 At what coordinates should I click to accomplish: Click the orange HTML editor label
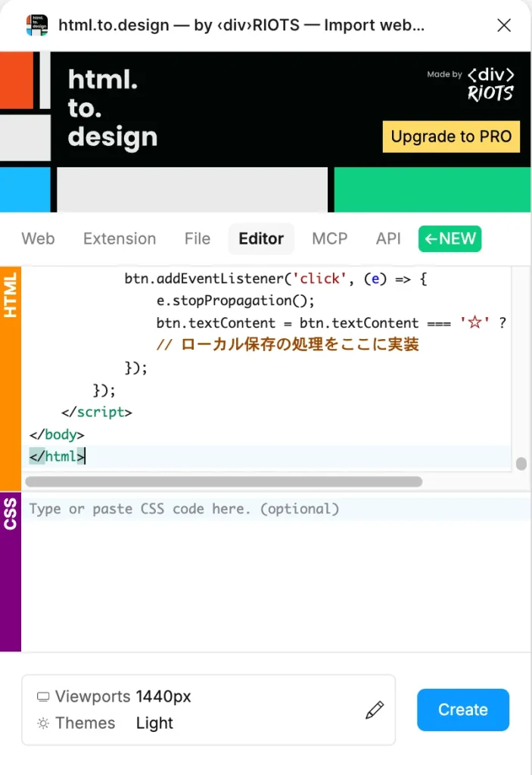coord(11,378)
